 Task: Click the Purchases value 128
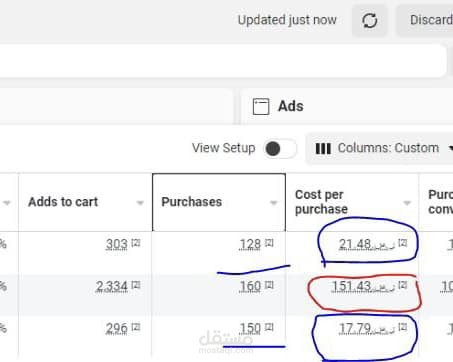pos(250,244)
